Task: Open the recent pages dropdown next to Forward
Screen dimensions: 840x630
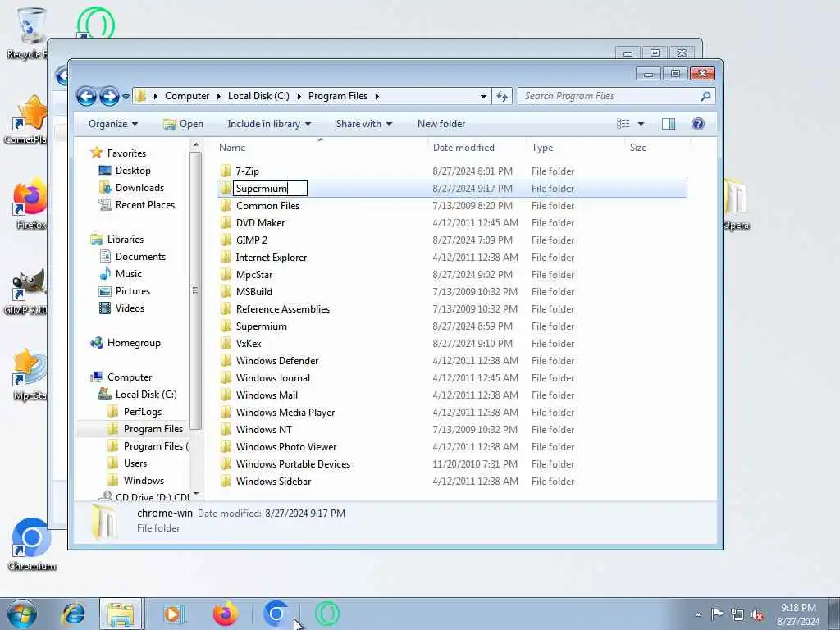Action: (x=126, y=97)
